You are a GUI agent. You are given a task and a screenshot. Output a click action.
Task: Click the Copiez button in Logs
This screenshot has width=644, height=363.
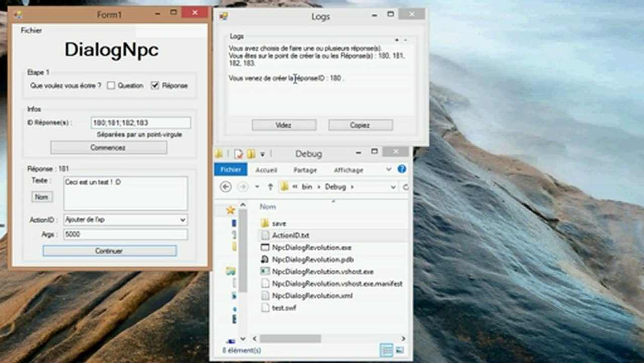361,125
